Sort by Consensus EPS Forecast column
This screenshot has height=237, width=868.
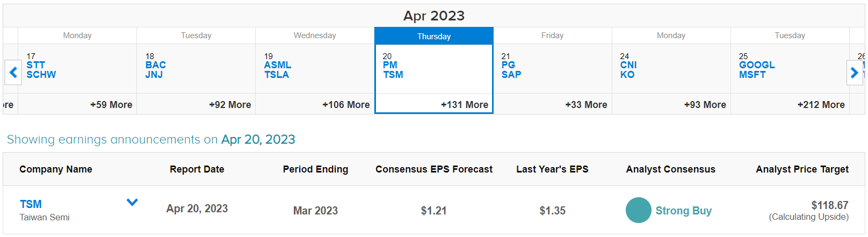coord(433,169)
